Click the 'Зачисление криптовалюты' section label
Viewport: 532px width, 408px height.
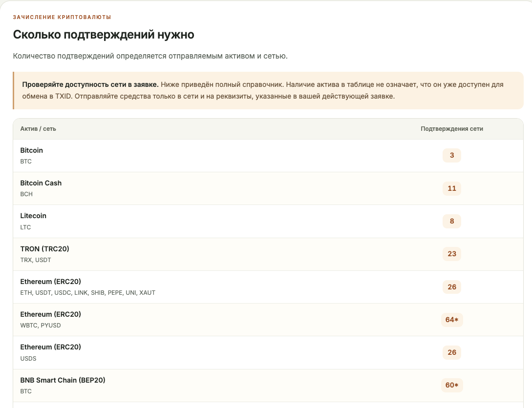coord(62,17)
